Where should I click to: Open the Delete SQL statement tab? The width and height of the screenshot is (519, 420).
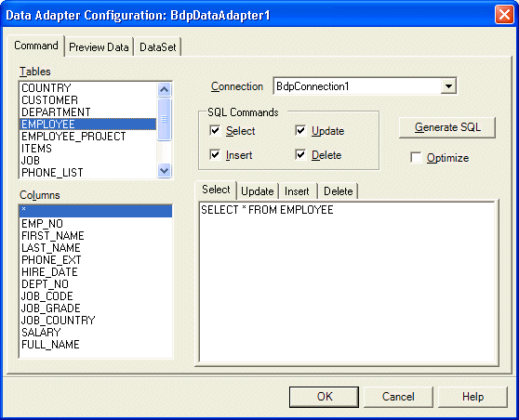[x=338, y=191]
